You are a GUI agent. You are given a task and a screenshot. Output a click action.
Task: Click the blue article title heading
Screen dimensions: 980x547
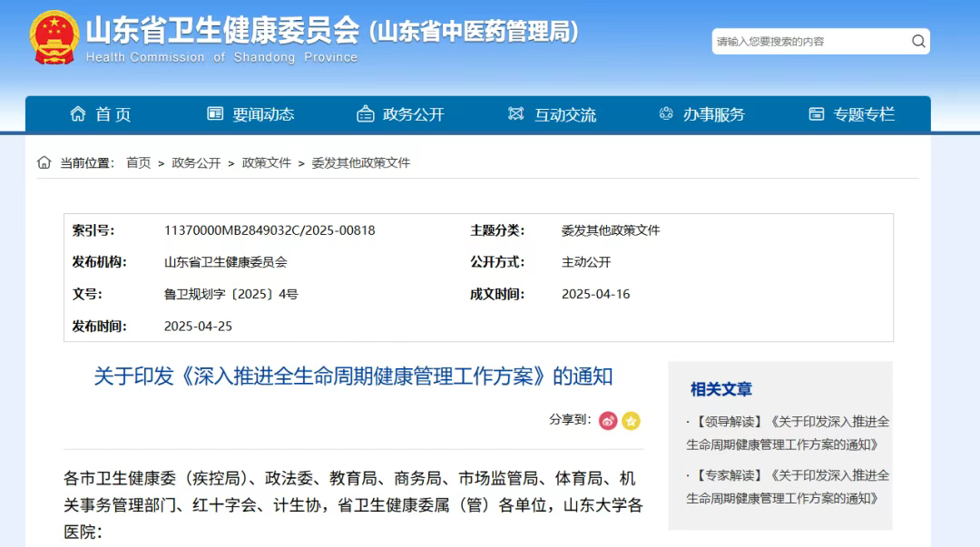[353, 376]
